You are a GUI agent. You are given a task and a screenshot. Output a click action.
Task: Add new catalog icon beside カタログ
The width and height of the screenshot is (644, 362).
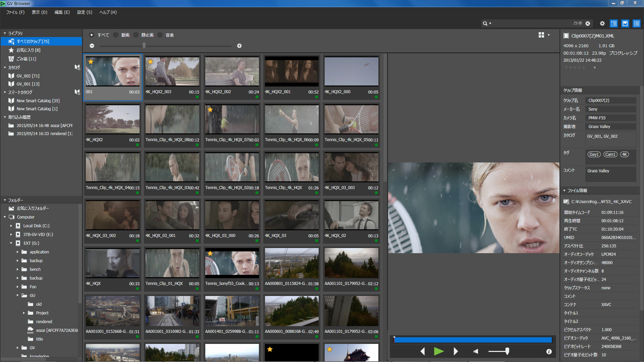point(77,67)
